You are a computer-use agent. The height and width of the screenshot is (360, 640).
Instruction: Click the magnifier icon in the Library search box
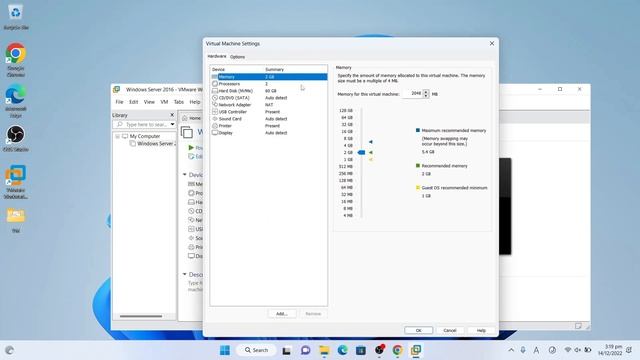click(120, 124)
